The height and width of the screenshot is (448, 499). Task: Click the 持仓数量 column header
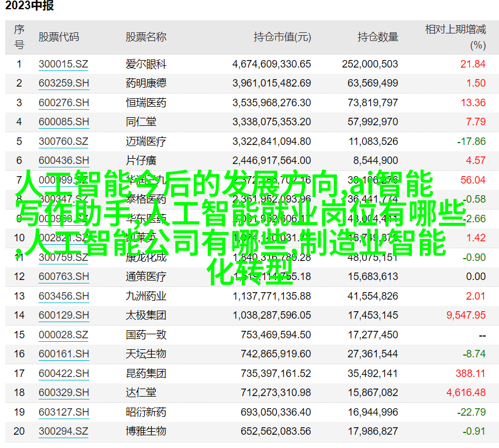click(x=378, y=37)
